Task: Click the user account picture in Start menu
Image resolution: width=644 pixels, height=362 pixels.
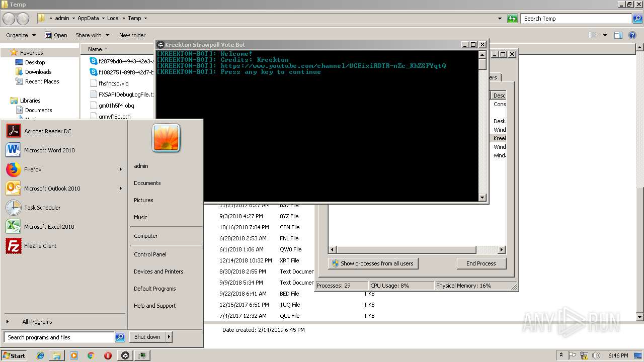Action: pos(167,138)
